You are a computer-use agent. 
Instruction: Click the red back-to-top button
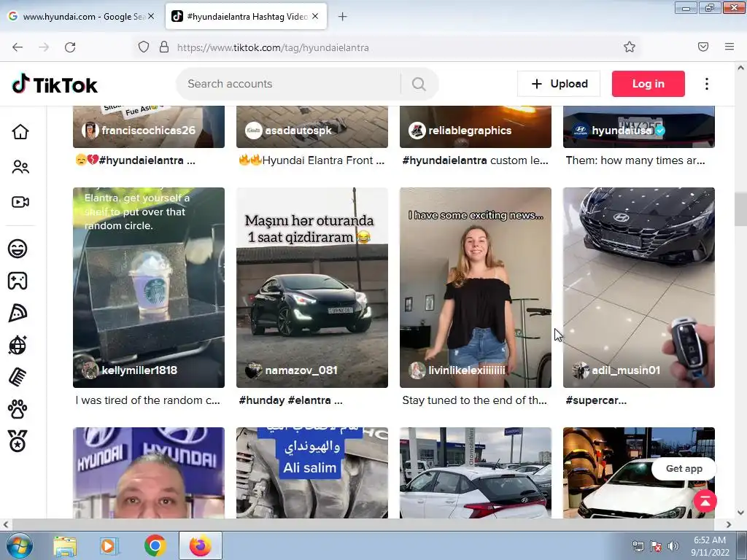click(705, 502)
